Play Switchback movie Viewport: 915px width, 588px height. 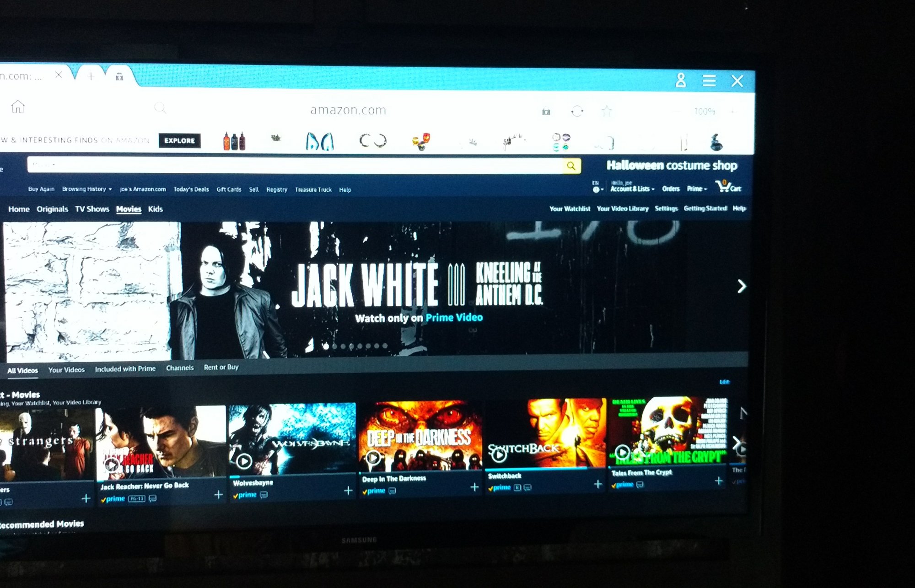coord(499,454)
